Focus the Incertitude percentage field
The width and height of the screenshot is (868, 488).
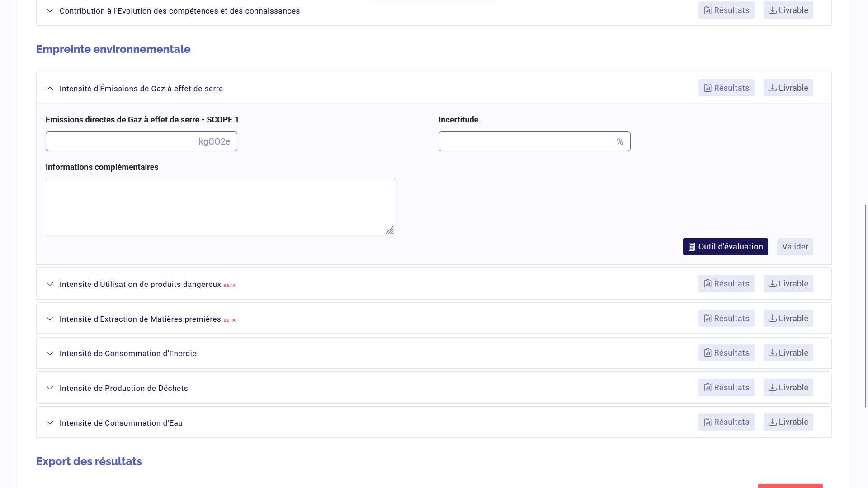pos(534,141)
